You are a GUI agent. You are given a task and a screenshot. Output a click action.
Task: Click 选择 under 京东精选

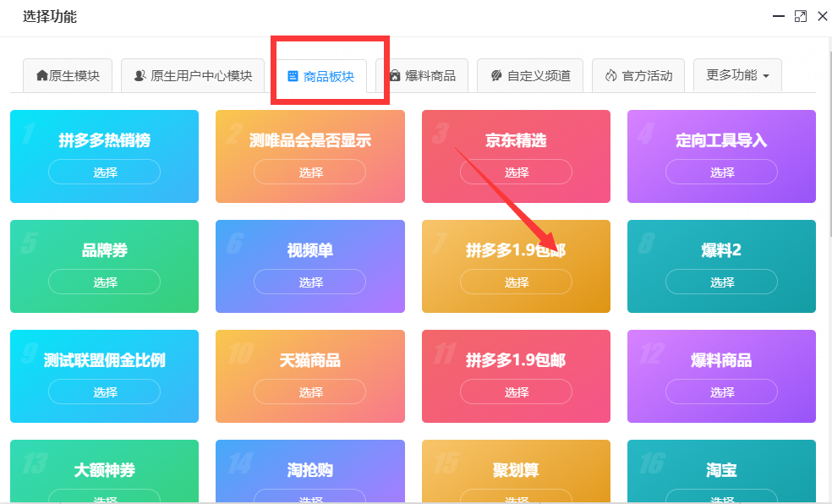pyautogui.click(x=516, y=172)
